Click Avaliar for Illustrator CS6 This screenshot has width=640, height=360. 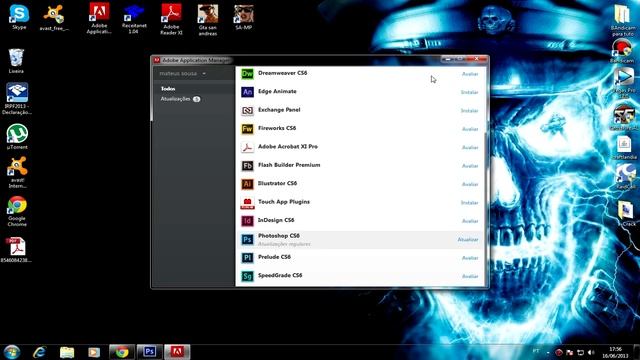[x=470, y=184]
